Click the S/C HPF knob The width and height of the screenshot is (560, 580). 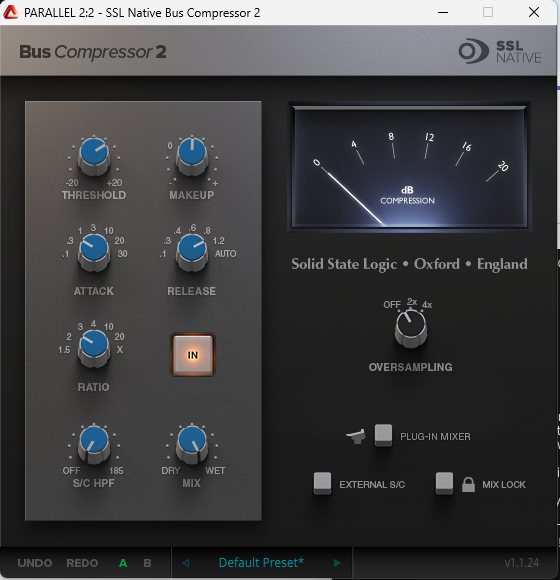94,444
